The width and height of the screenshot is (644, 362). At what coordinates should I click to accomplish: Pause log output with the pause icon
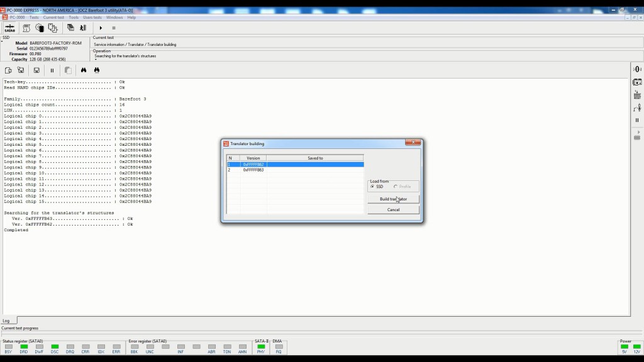tap(52, 70)
